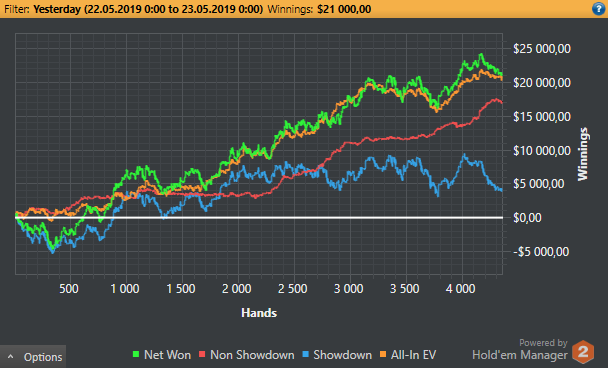Select the Net Won legend label

[x=167, y=355]
